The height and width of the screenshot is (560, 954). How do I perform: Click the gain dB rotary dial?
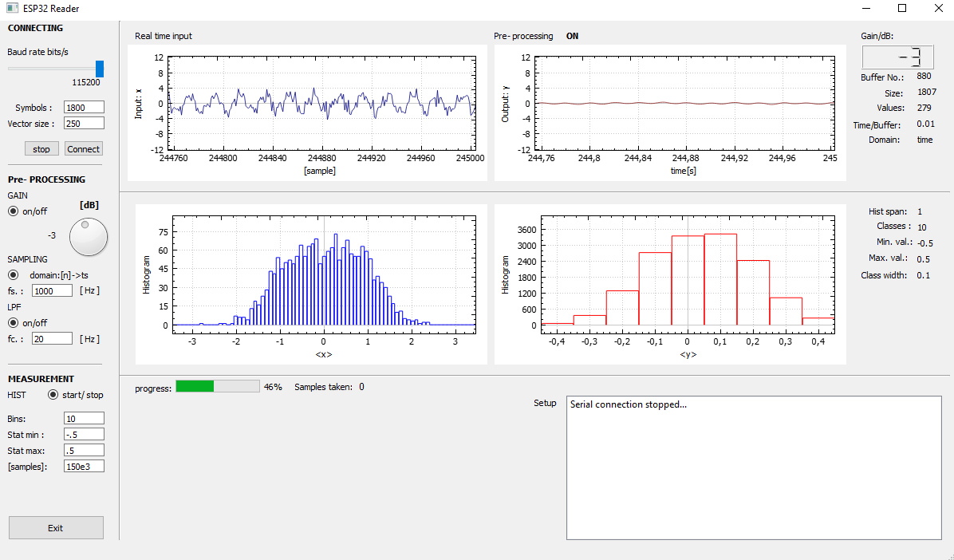89,237
